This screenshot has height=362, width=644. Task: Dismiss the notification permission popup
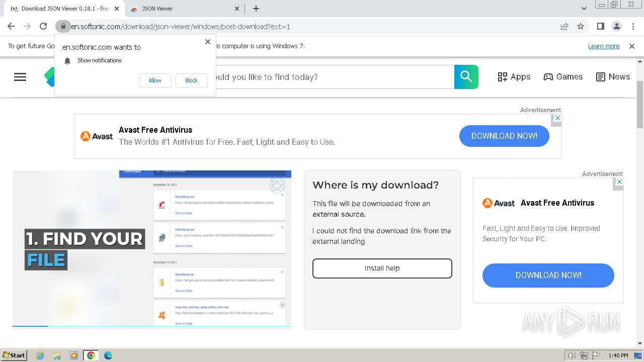pos(208,42)
